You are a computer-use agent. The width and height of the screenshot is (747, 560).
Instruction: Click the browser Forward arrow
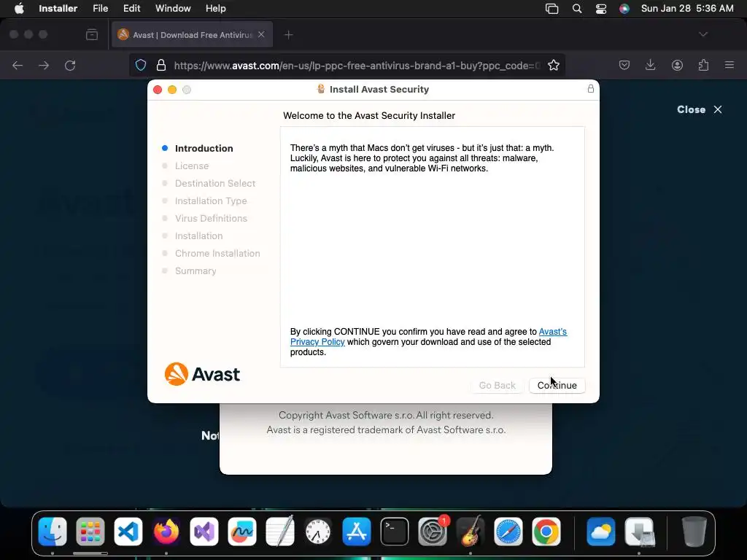pyautogui.click(x=44, y=65)
